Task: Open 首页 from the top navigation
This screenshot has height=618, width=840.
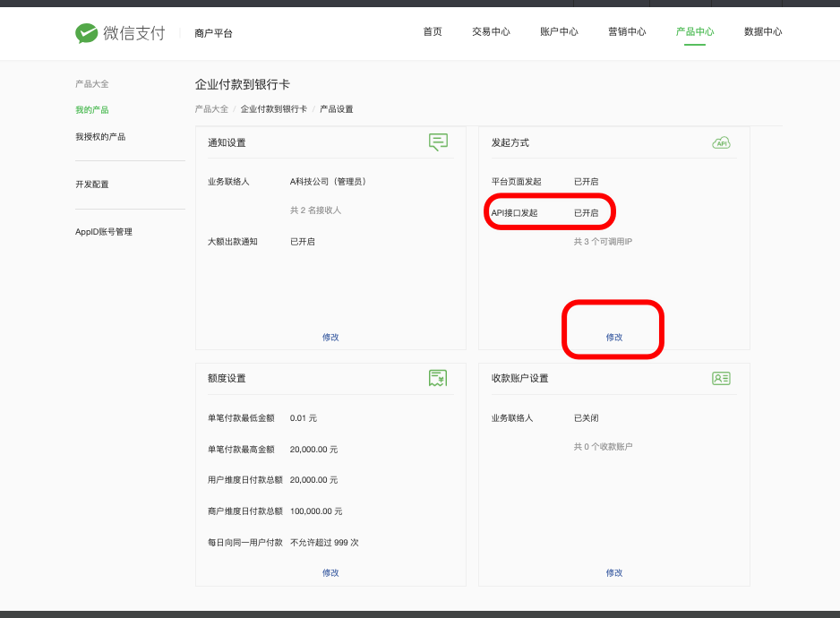Action: pyautogui.click(x=433, y=31)
